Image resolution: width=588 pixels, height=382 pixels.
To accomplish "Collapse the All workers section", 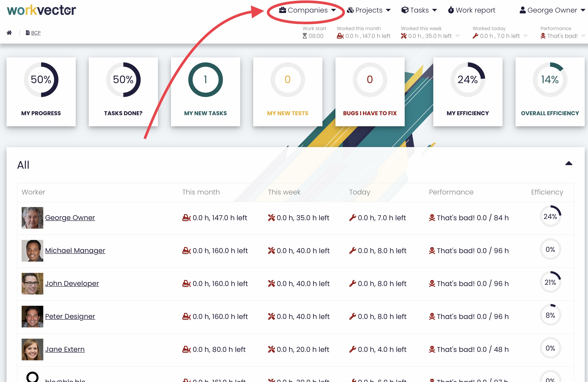I will click(x=569, y=163).
